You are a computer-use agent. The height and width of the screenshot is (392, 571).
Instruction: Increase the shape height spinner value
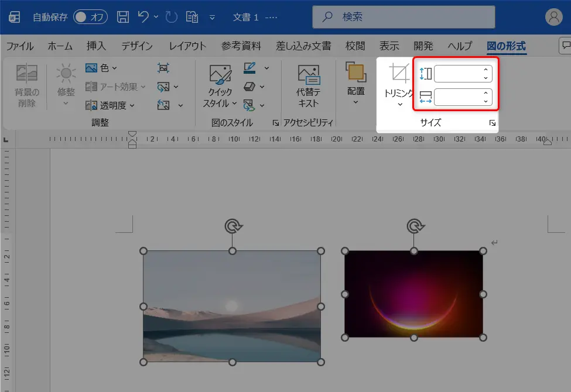(485, 70)
